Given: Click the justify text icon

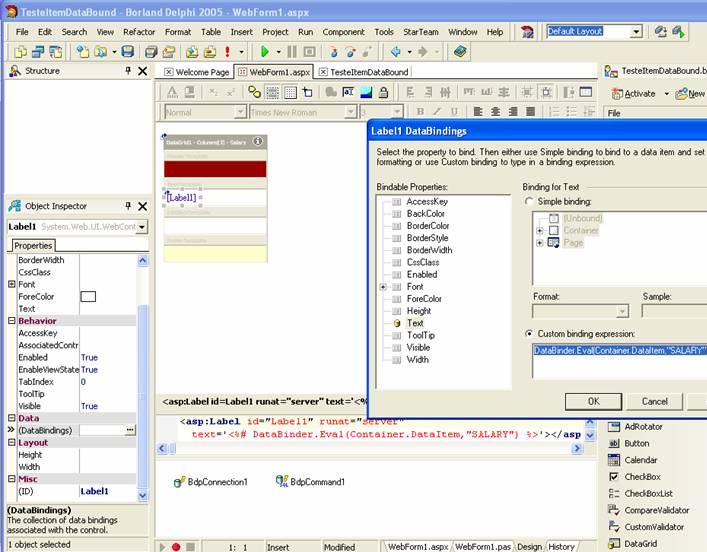Looking at the screenshot, I should 531,111.
